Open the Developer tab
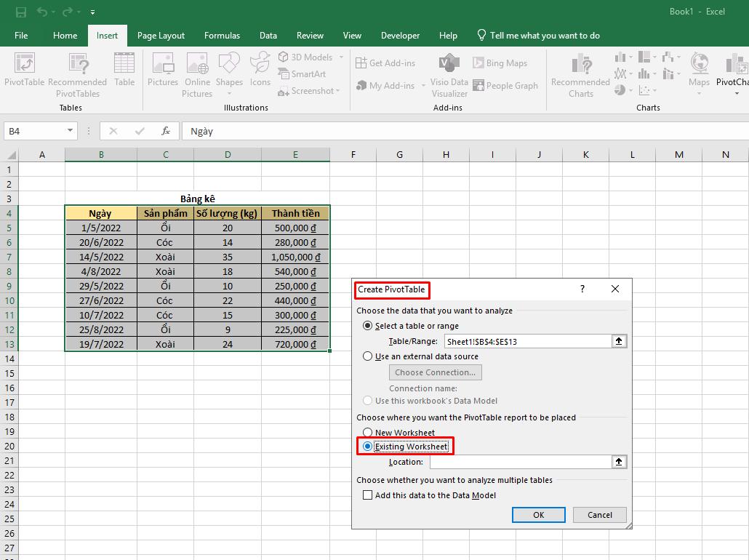Viewport: 749px width, 560px height. pos(400,35)
